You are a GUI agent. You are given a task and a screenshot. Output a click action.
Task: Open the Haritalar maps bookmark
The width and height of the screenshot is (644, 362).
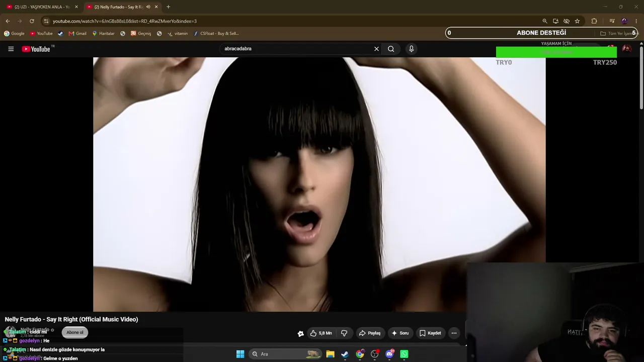tap(103, 34)
